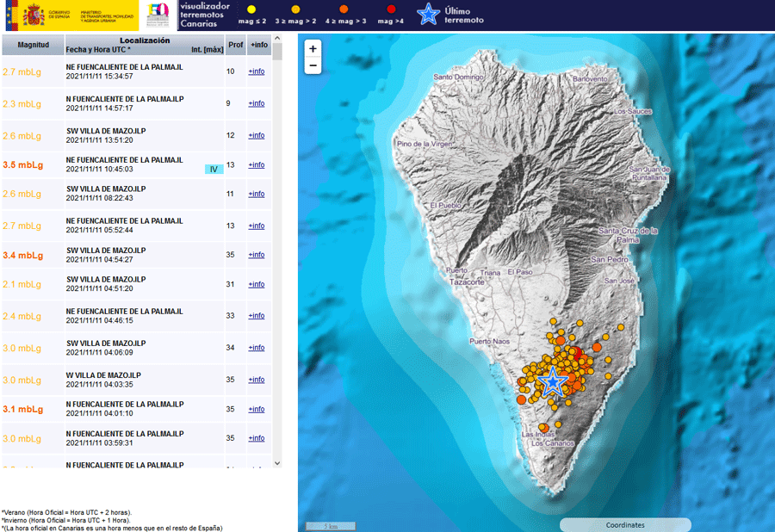775x532 pixels.
Task: Click the W VILLA DE MAZO.ILP location entry
Action: point(104,375)
